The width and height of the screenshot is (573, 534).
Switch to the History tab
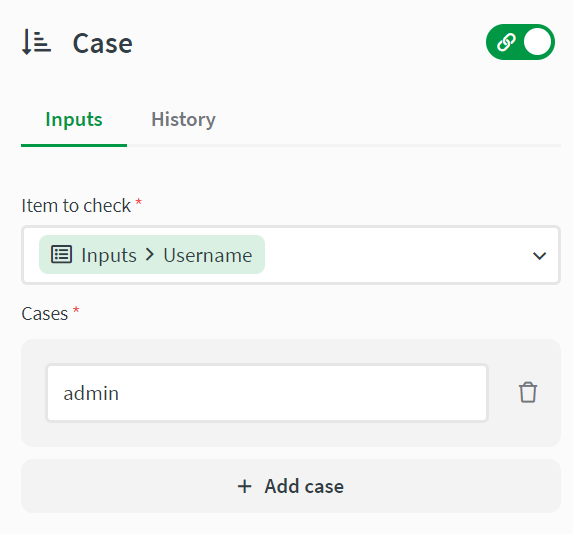pos(183,120)
